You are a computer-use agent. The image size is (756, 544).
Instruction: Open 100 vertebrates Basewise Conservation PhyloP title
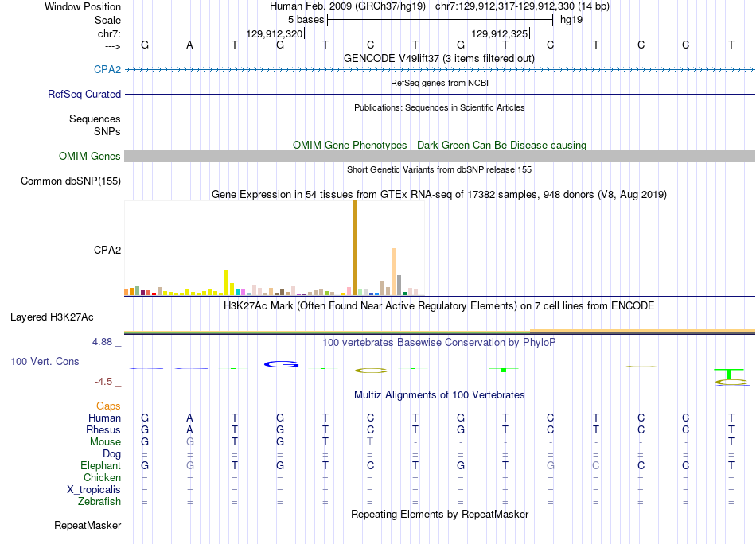click(x=438, y=342)
